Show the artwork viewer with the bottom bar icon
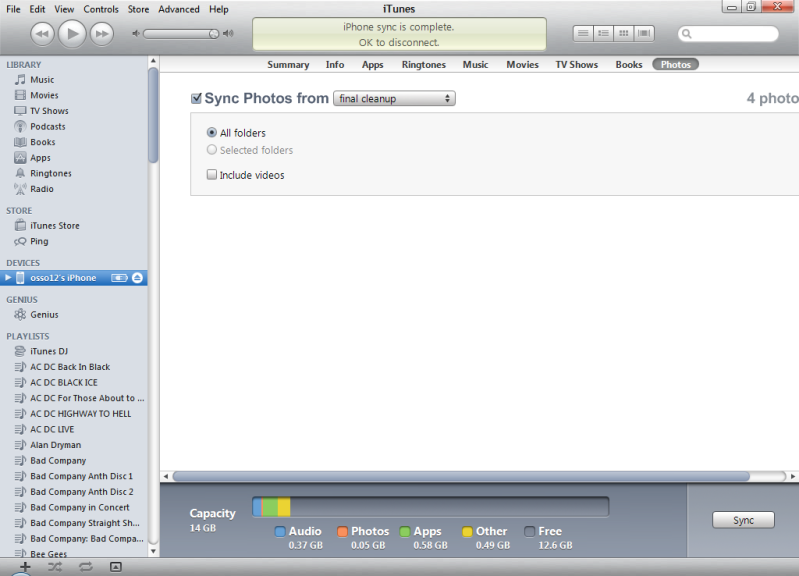The width and height of the screenshot is (799, 576). pyautogui.click(x=116, y=567)
